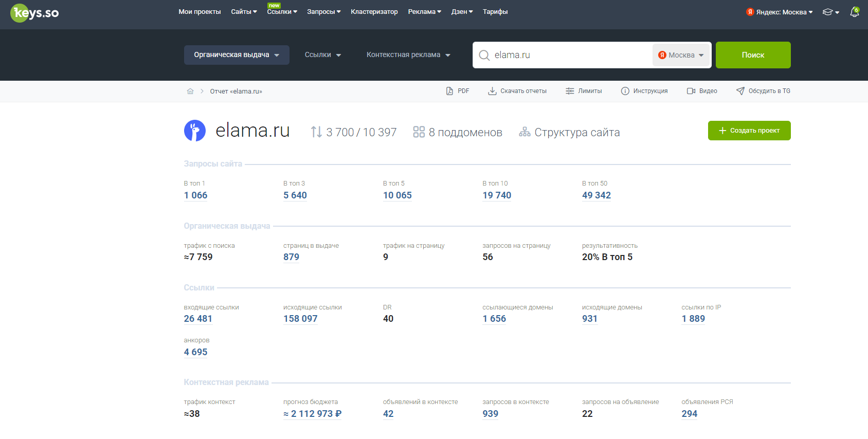
Task: Expand the Дзен menu
Action: (x=462, y=12)
